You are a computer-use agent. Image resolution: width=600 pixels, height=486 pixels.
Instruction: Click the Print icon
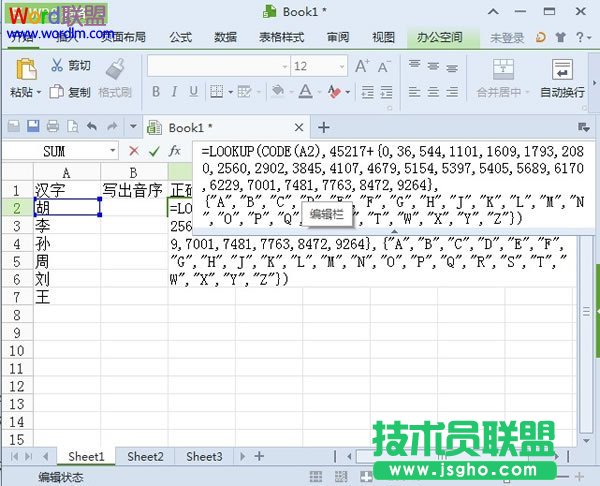[52, 126]
